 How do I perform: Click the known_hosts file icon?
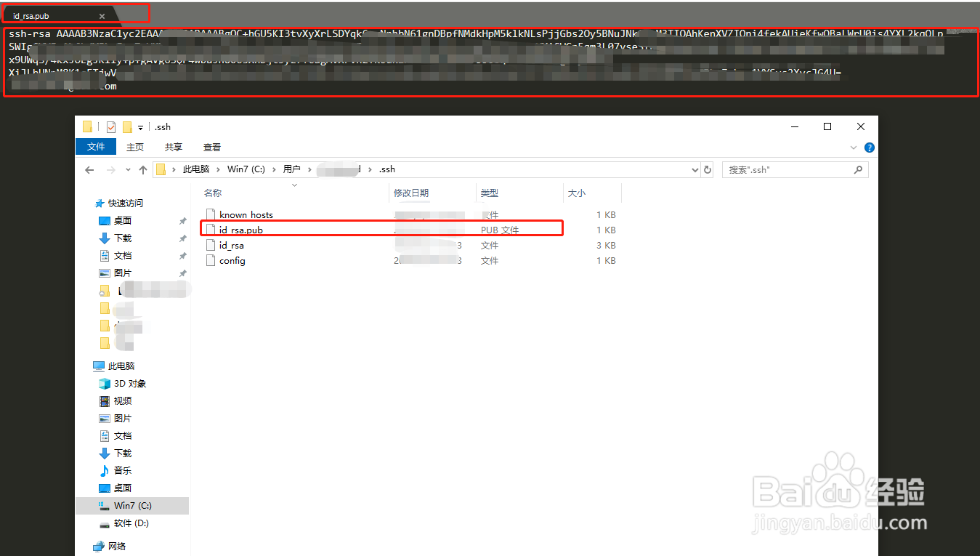coord(211,214)
